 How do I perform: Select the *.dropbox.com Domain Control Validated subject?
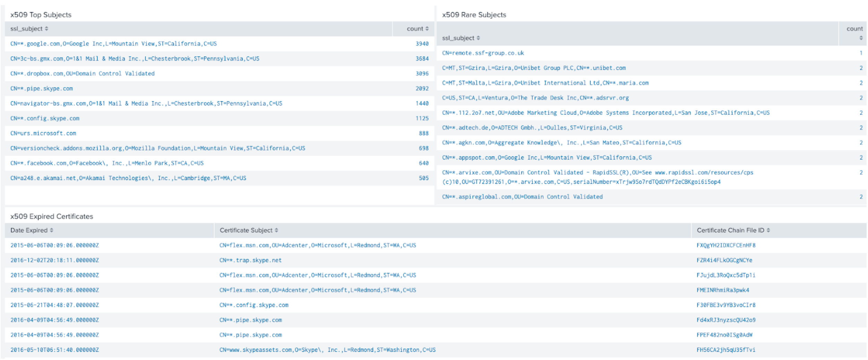coord(82,74)
